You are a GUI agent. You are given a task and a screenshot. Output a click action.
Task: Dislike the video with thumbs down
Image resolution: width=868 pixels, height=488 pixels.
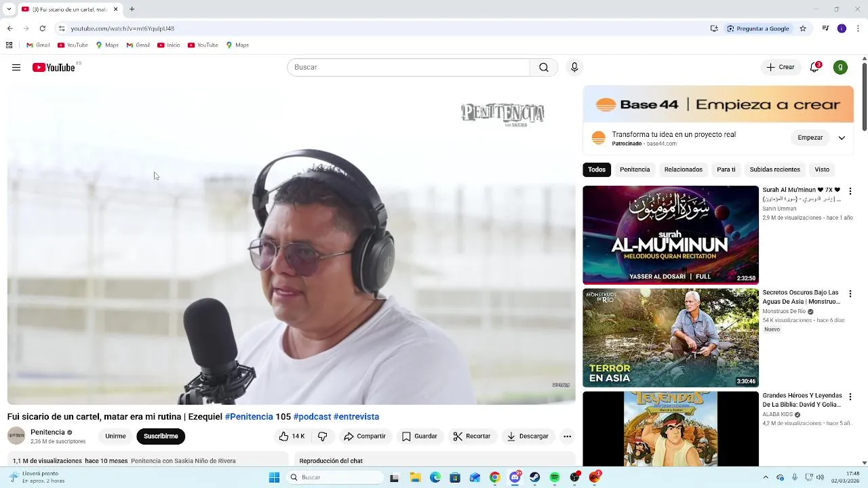(x=323, y=436)
